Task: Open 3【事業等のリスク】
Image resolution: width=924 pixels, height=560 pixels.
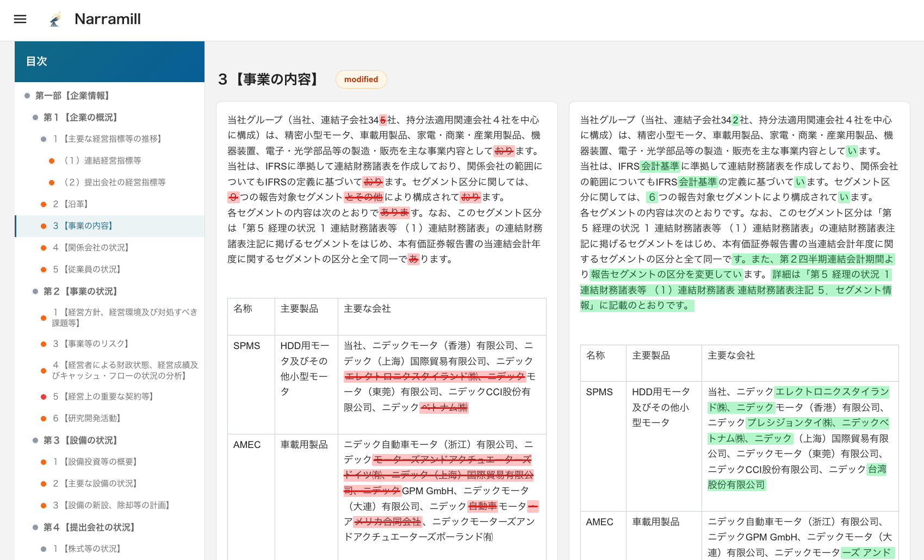Action: pyautogui.click(x=91, y=344)
